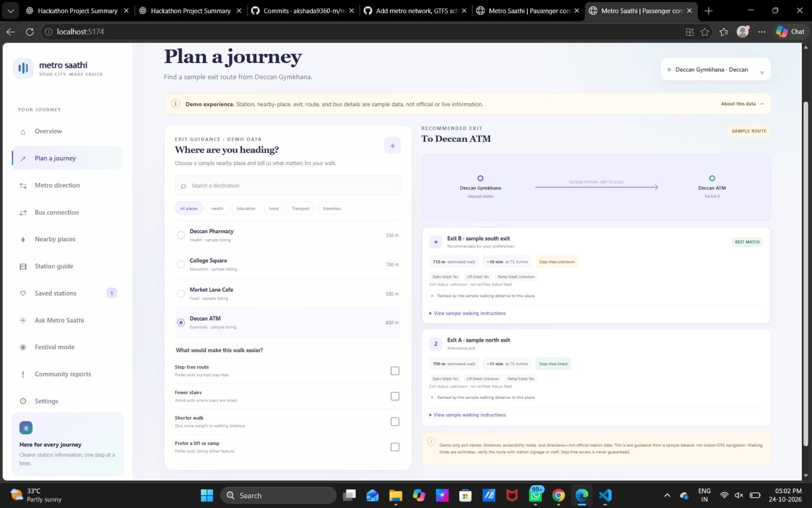Enable the Shorter walk checkbox
The height and width of the screenshot is (508, 812).
click(395, 422)
